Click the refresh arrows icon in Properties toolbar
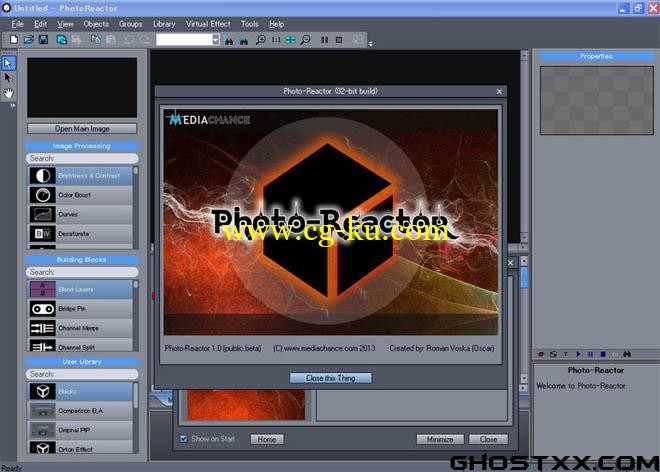The width and height of the screenshot is (660, 472). pos(554,354)
